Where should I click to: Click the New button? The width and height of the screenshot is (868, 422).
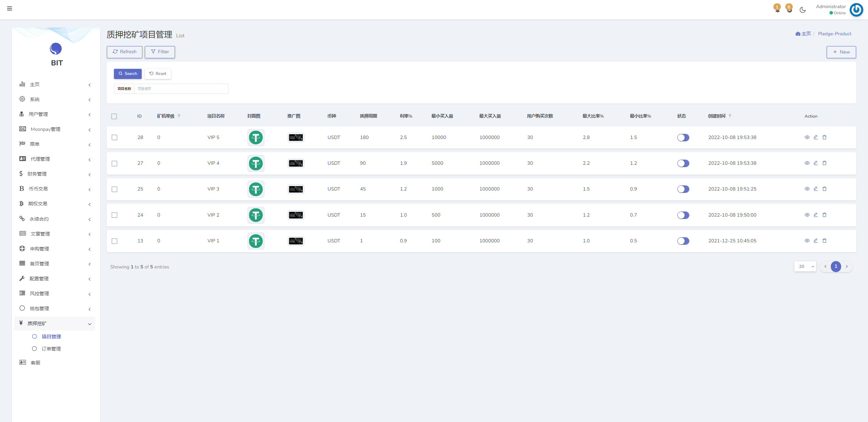click(x=841, y=52)
